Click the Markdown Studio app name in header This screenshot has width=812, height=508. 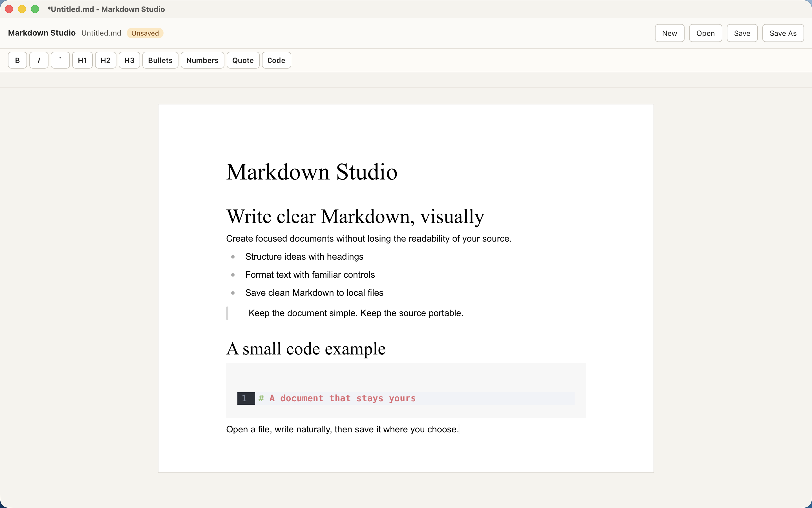point(42,33)
